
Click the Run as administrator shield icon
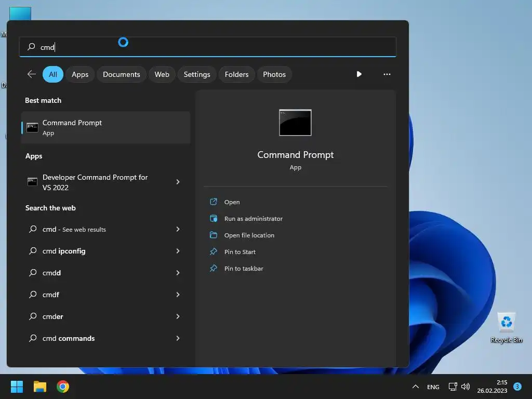click(x=214, y=219)
